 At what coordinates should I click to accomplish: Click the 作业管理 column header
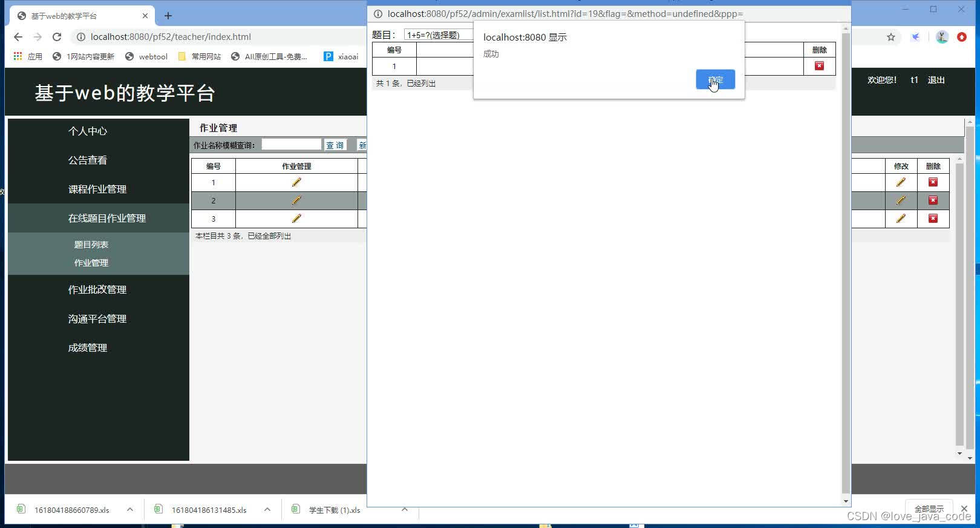click(x=296, y=166)
